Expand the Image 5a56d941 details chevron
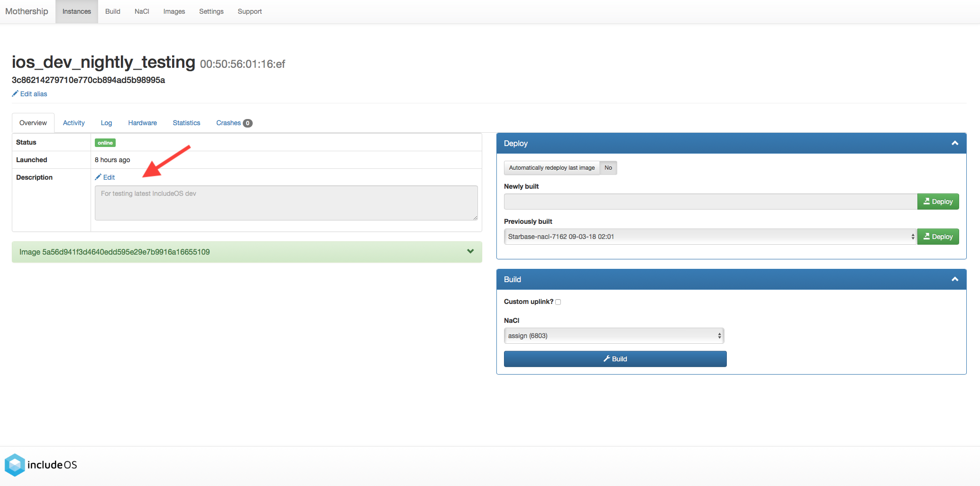The height and width of the screenshot is (486, 980). [x=470, y=251]
